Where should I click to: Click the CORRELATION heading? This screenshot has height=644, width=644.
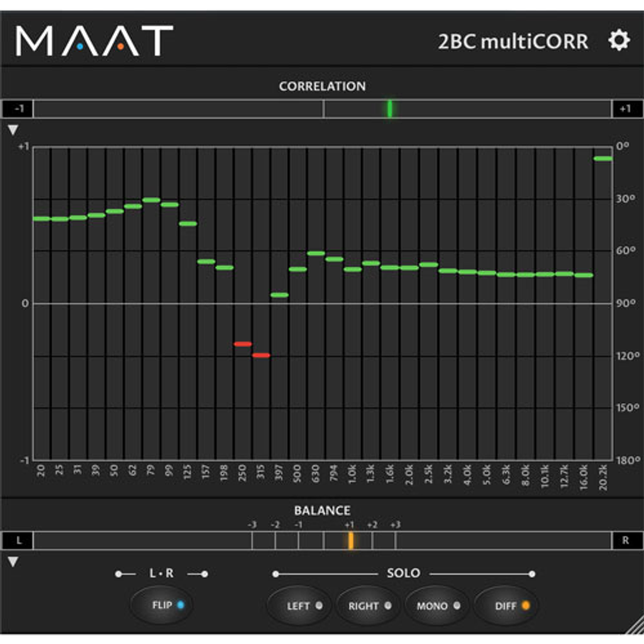[323, 86]
